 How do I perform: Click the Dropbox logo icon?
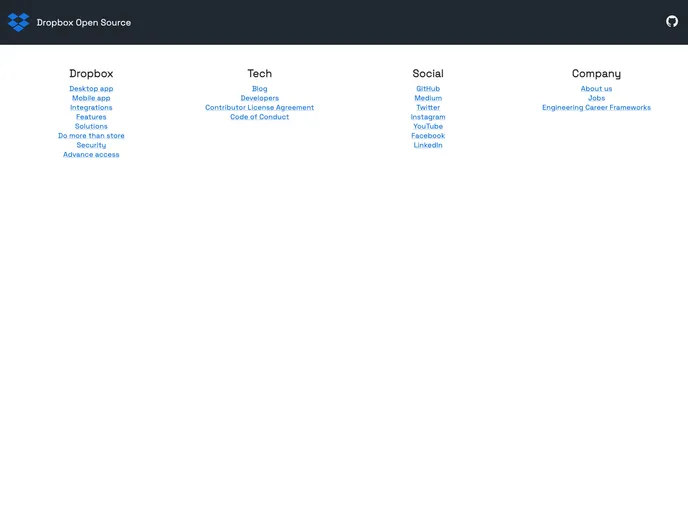point(18,22)
